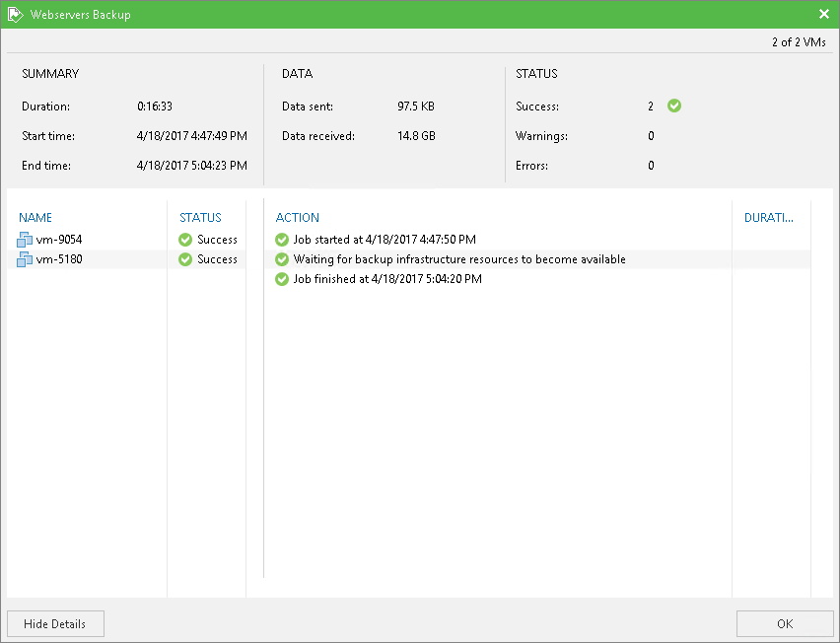Click the green success icon next to vm-9054 status
The width and height of the screenshot is (840, 643).
click(x=185, y=240)
